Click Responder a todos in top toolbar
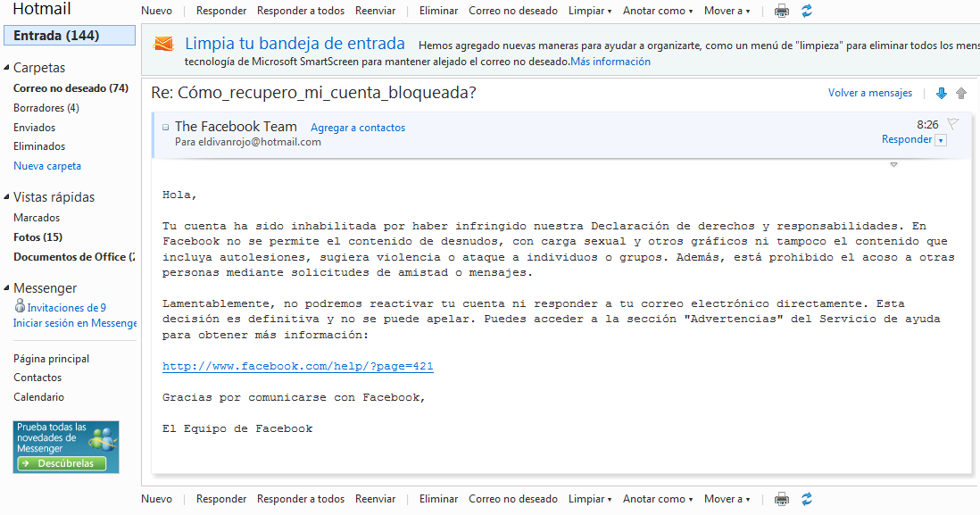Viewport: 980px width, 515px height. [x=301, y=11]
